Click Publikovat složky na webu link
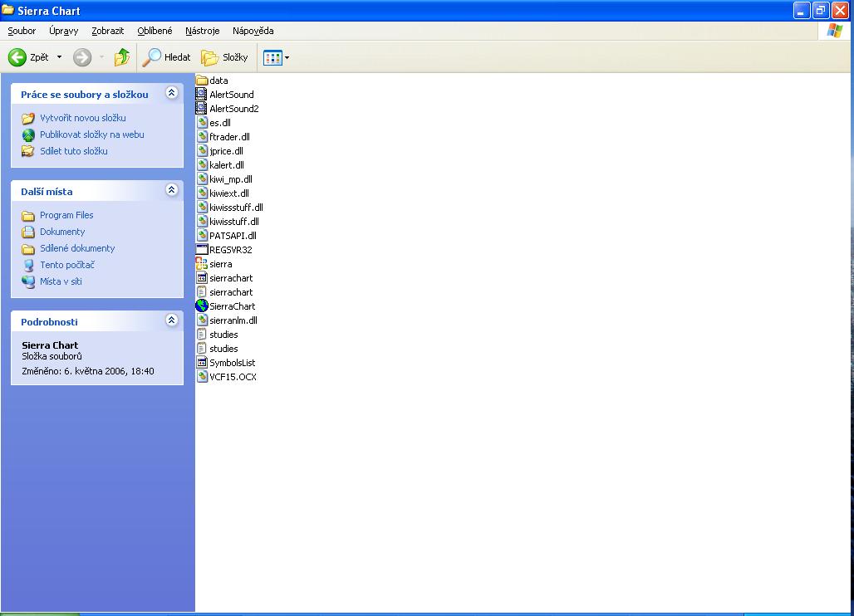 pos(92,134)
